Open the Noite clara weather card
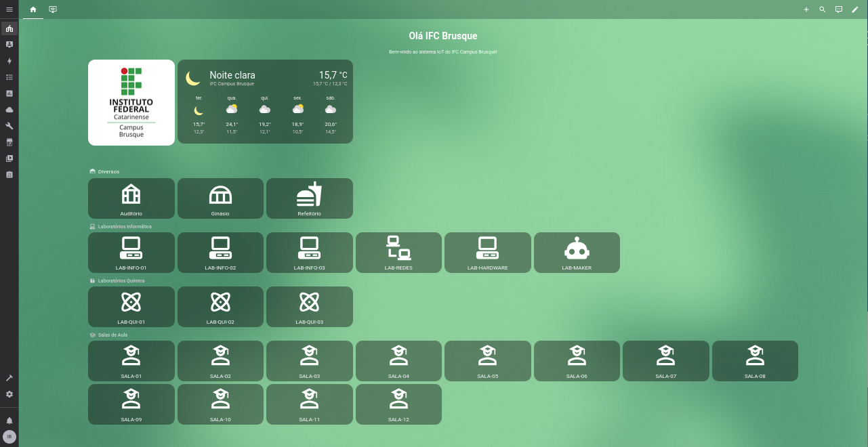Viewport: 868px width, 447px height. click(x=265, y=102)
